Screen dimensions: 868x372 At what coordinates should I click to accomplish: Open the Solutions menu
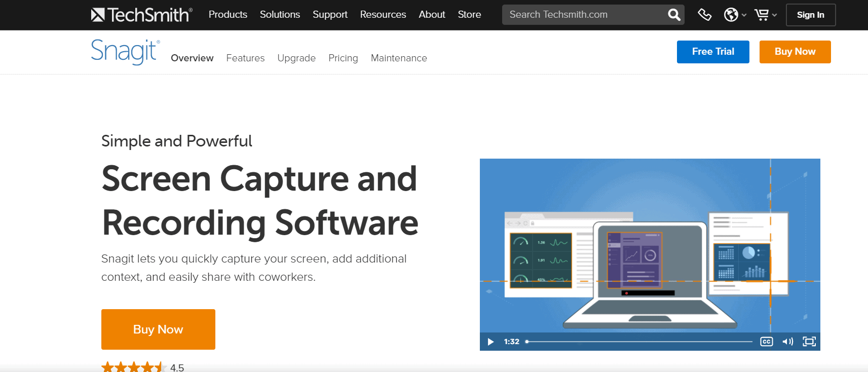(280, 15)
